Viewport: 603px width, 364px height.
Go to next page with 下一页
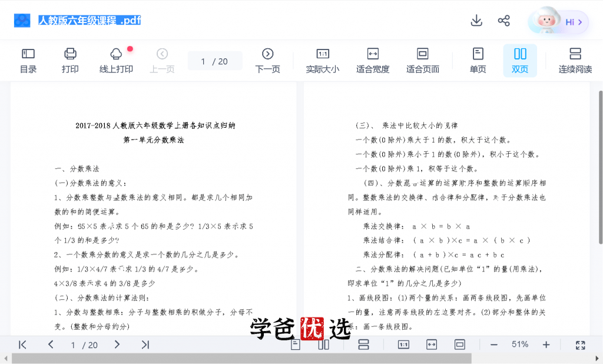coord(268,61)
